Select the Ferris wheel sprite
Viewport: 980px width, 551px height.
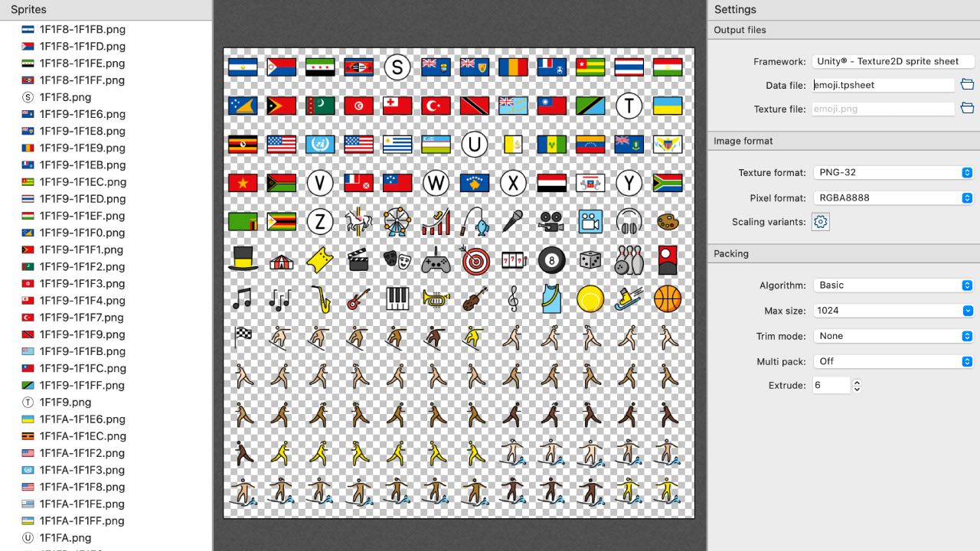(x=397, y=222)
